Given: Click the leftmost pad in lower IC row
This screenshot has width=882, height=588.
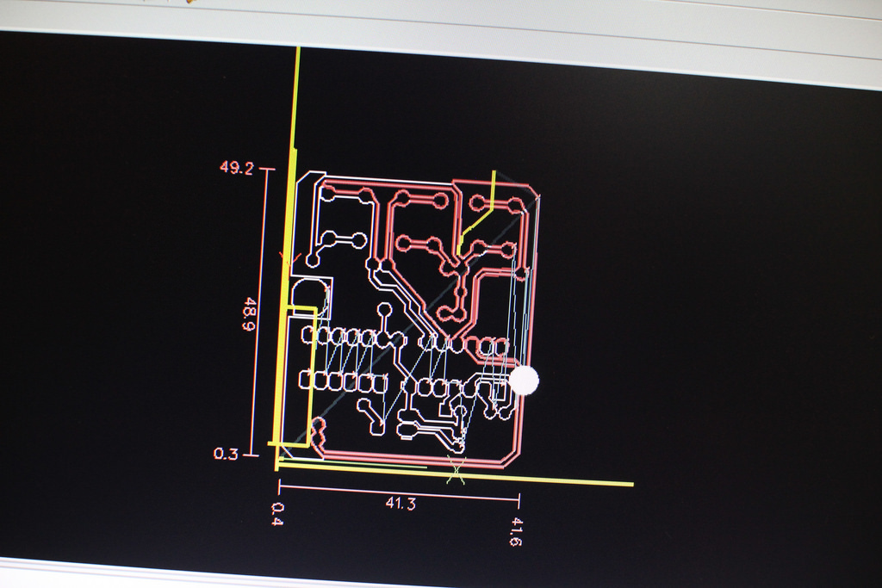Looking at the screenshot, I should (307, 381).
